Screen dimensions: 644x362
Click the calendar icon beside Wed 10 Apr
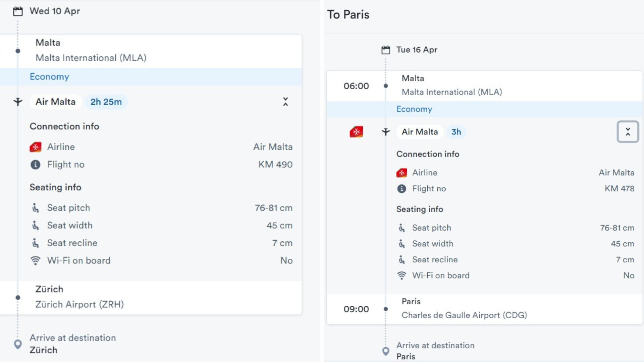[x=18, y=11]
